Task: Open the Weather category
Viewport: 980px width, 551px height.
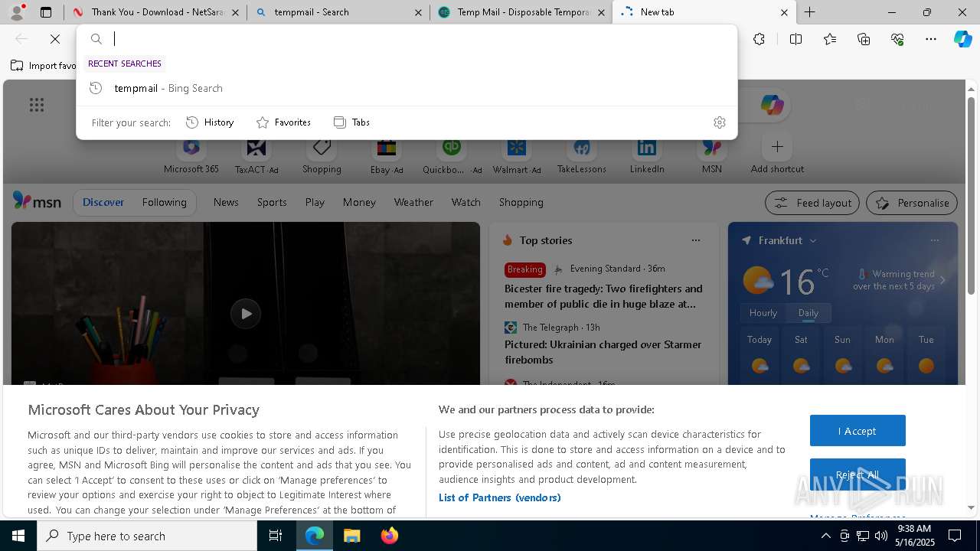Action: pyautogui.click(x=413, y=203)
